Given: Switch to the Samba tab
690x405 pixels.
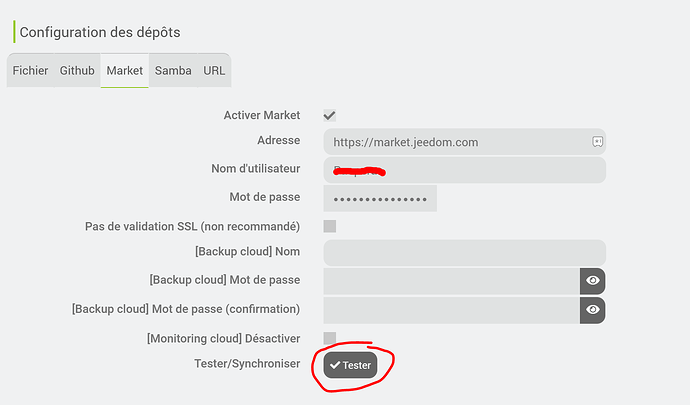Looking at the screenshot, I should 173,71.
